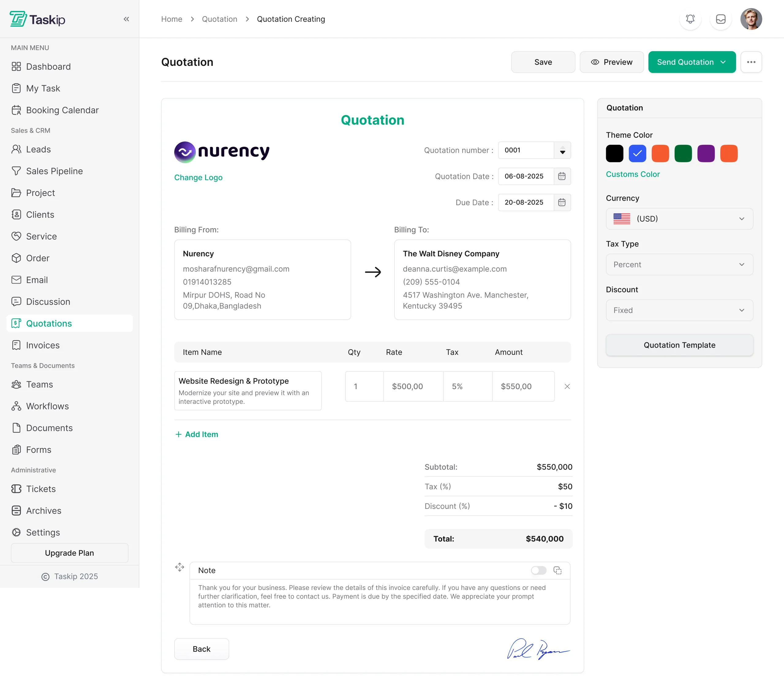Click the Quotation Template button
The image size is (784, 695).
point(679,345)
